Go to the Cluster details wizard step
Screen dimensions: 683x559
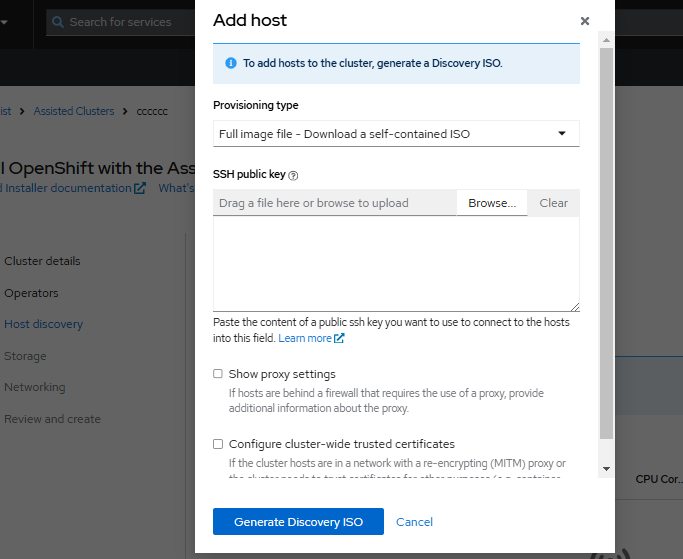(x=42, y=261)
